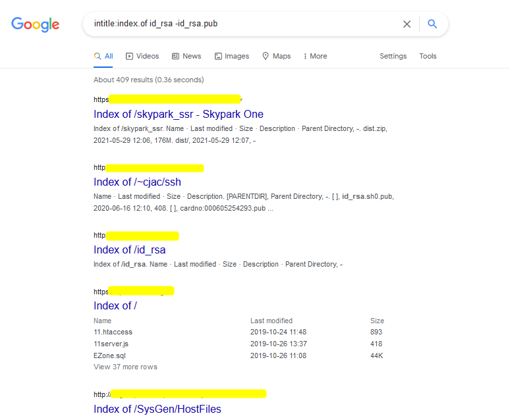Click the 'Last modified' column header
Screen dimensions: 510x420
click(271, 321)
